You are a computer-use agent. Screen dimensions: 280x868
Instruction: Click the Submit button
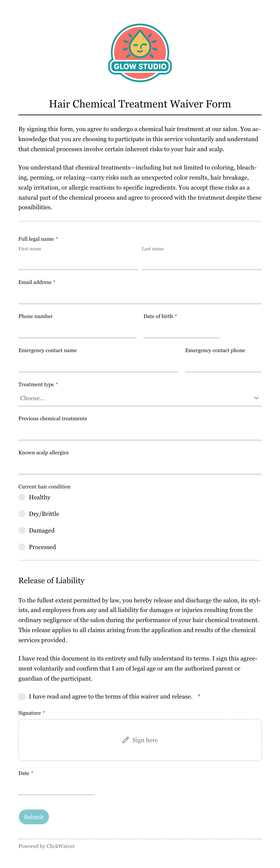(34, 817)
